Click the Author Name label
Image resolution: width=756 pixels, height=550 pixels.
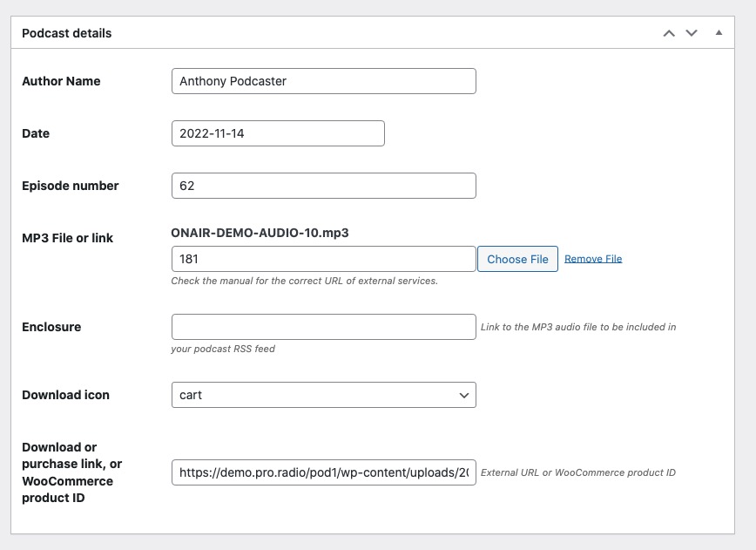click(61, 81)
